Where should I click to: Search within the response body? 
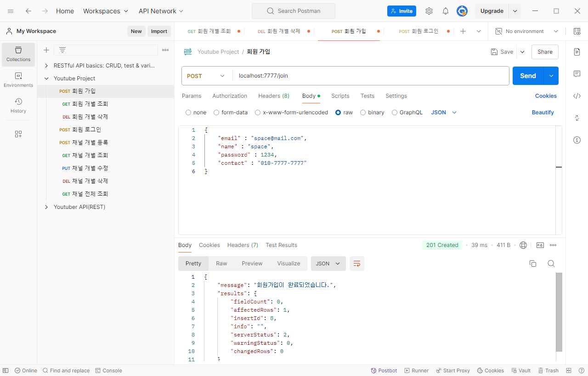point(551,264)
